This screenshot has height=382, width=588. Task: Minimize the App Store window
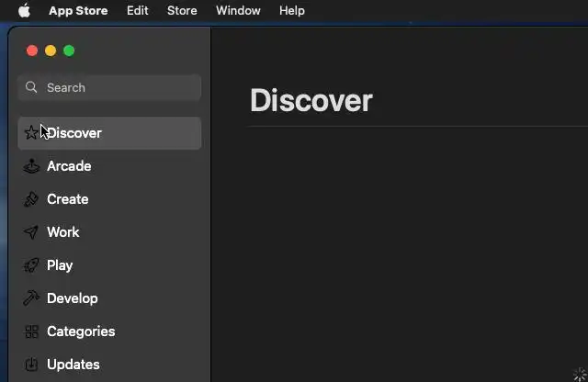[51, 51]
